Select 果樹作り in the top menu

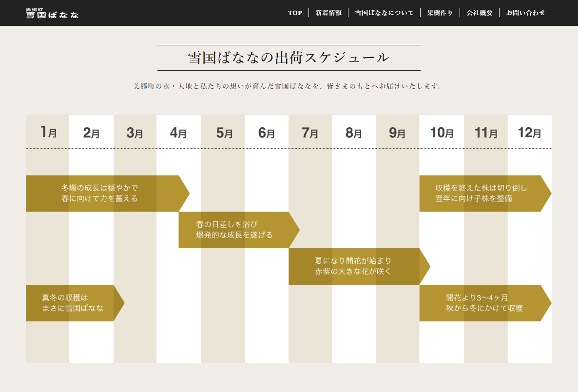pyautogui.click(x=440, y=13)
